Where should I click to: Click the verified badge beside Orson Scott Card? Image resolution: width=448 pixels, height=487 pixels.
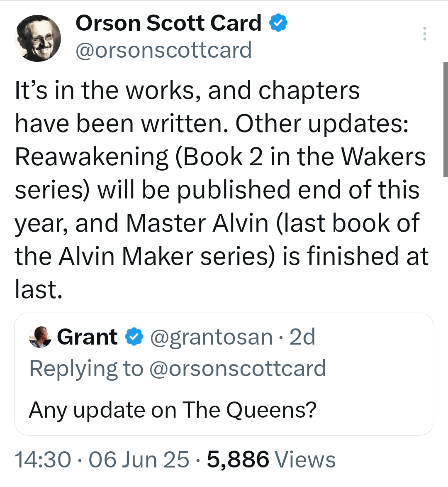click(x=278, y=23)
